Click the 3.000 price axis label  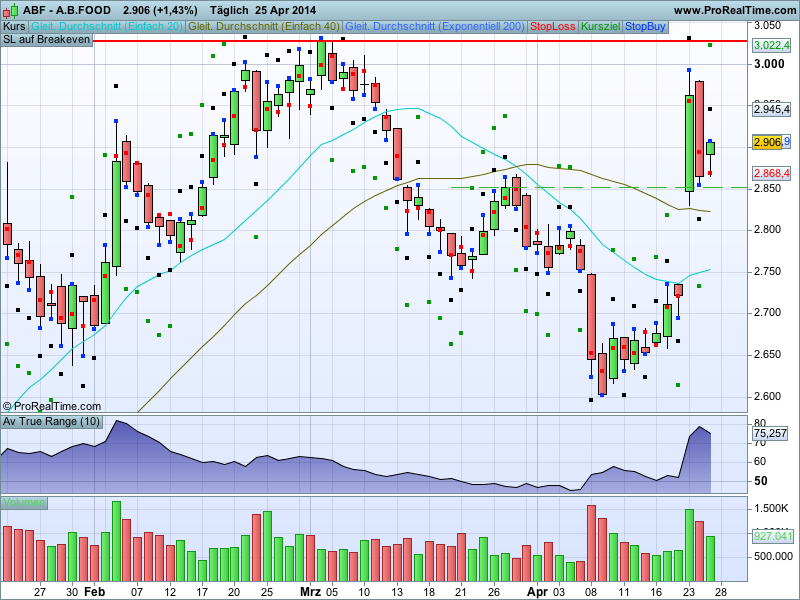coord(769,64)
